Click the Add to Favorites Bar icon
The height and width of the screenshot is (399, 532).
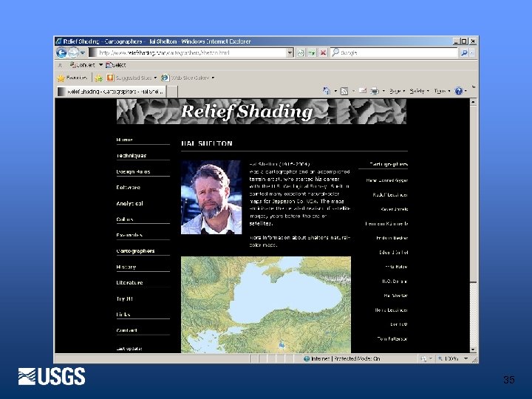pyautogui.click(x=99, y=78)
